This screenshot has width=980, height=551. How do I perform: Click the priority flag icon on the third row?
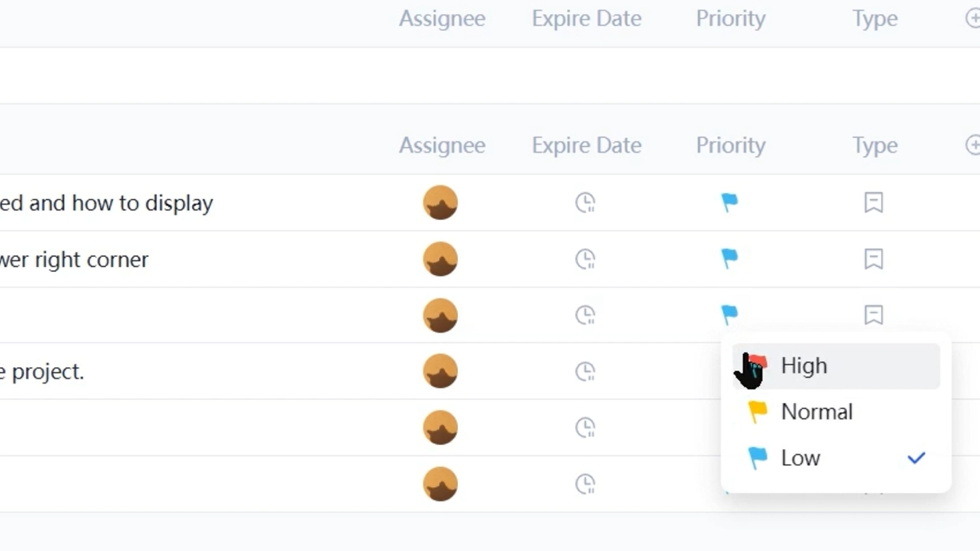point(730,315)
